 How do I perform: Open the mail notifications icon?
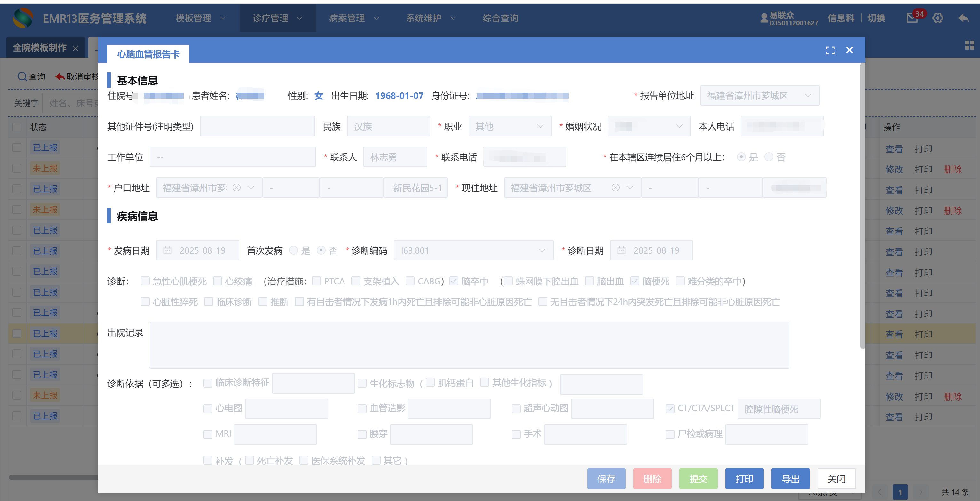click(x=912, y=18)
